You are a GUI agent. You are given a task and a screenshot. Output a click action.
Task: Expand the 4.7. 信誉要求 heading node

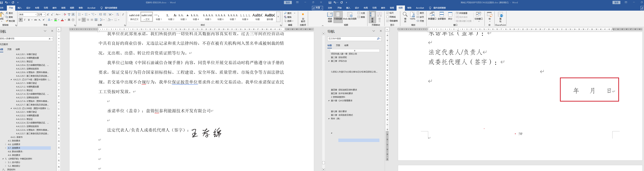pos(6,148)
